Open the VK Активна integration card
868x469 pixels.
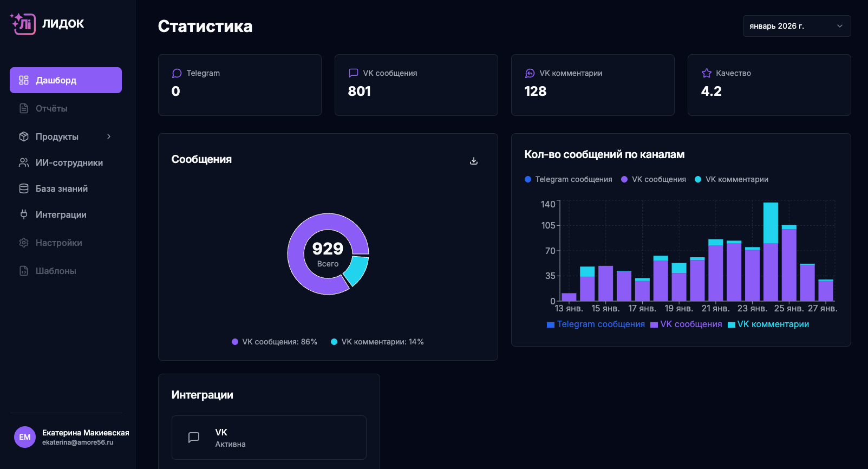click(x=269, y=438)
